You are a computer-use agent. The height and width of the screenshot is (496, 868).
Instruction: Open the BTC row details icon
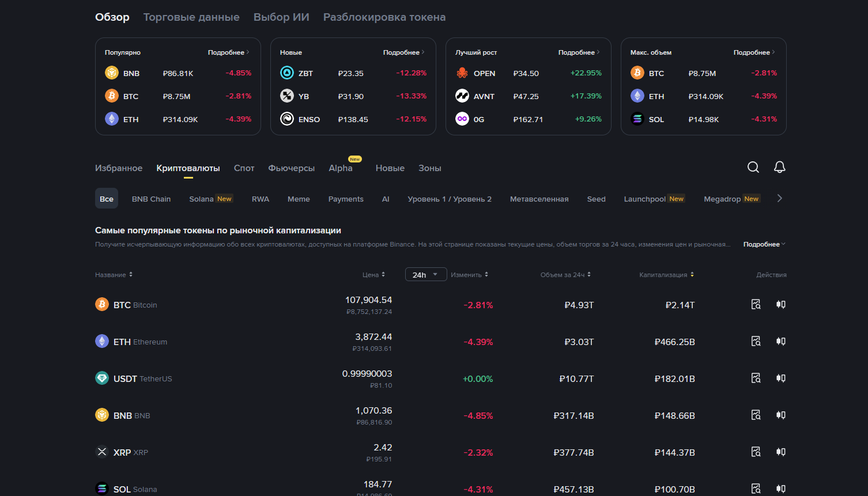coord(756,304)
